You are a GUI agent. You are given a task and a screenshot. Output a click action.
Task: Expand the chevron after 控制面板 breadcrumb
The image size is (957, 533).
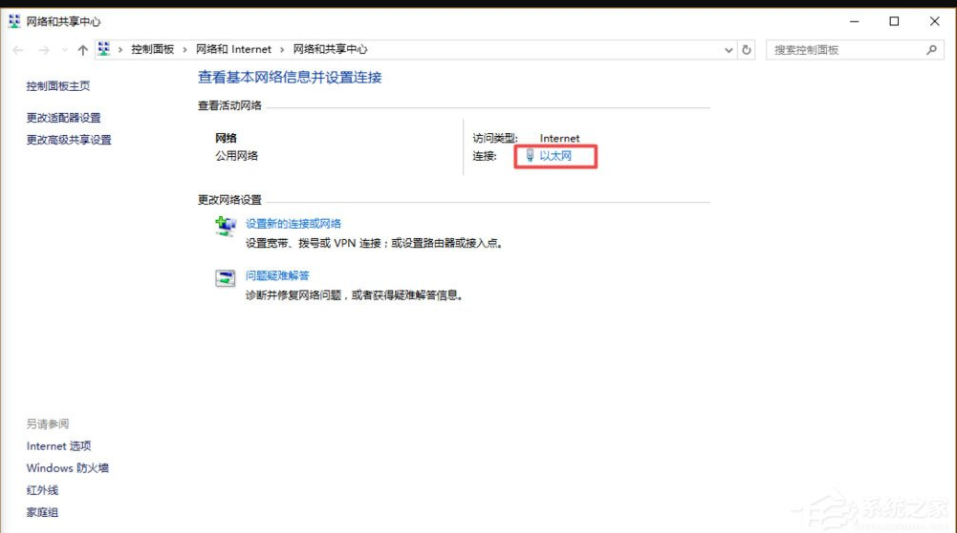185,50
